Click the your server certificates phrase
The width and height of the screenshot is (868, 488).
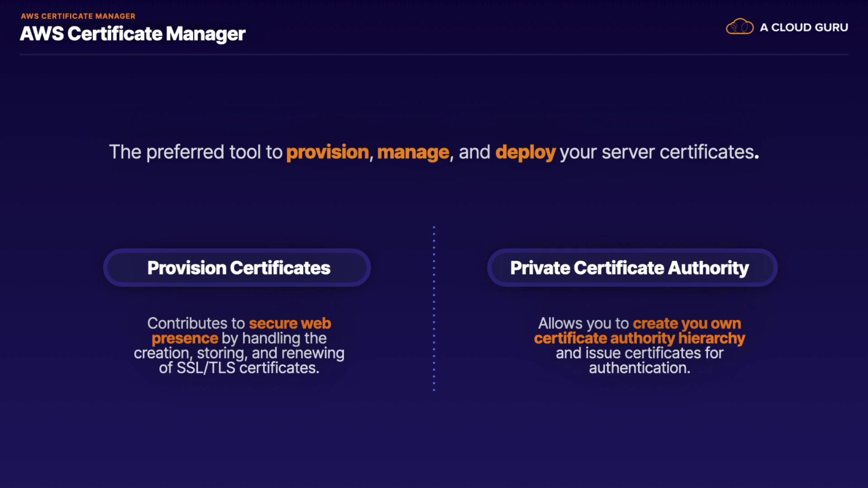658,152
